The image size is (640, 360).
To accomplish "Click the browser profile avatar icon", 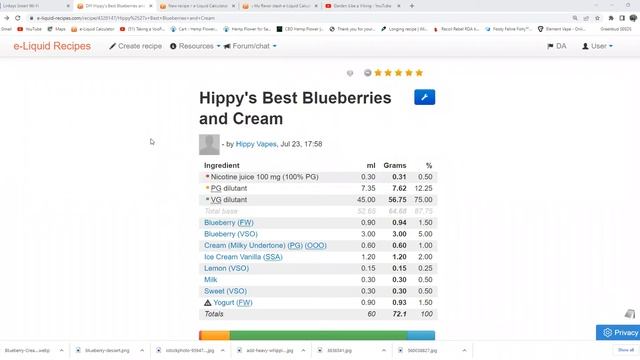I will [633, 18].
